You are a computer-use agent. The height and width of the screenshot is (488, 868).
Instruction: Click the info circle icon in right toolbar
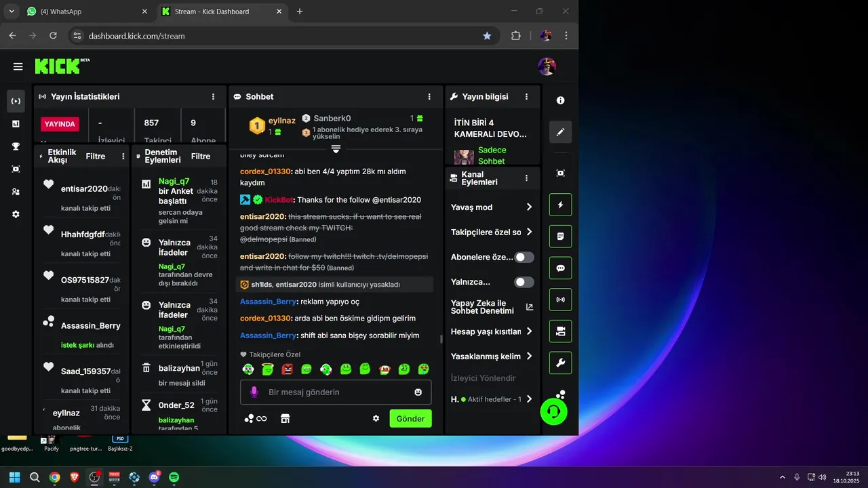tap(561, 100)
